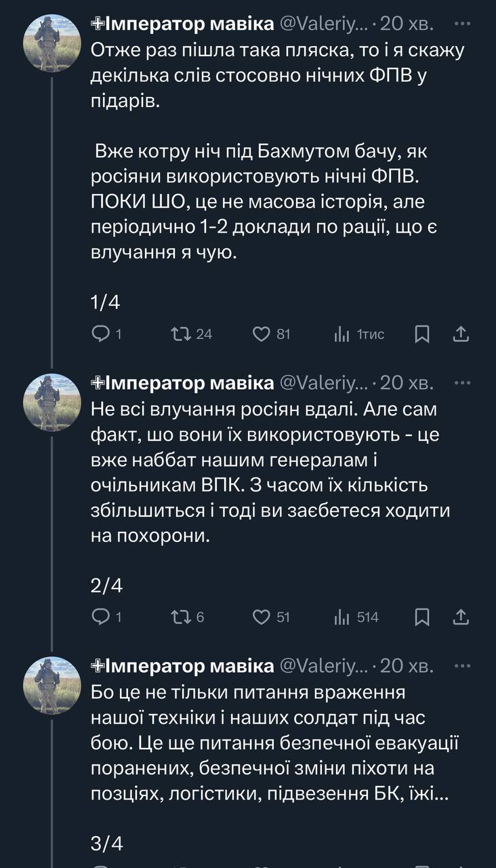Viewport: 496px width, 868px height.
Task: Retweet the 2/4 tweet with 6 retweets
Action: 181,616
